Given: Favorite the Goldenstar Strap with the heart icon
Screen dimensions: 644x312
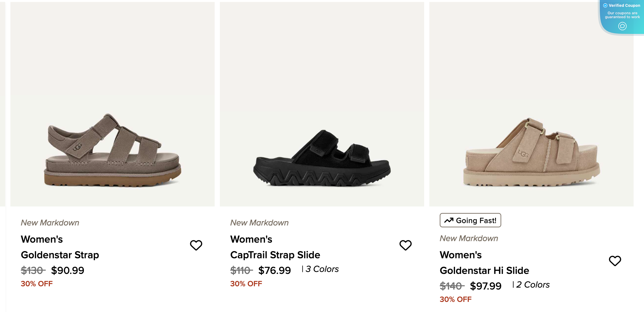Looking at the screenshot, I should click(196, 245).
